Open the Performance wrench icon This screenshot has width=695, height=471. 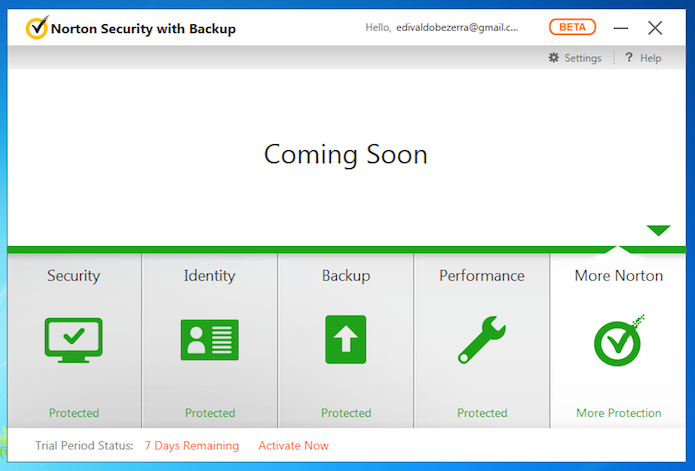(482, 340)
